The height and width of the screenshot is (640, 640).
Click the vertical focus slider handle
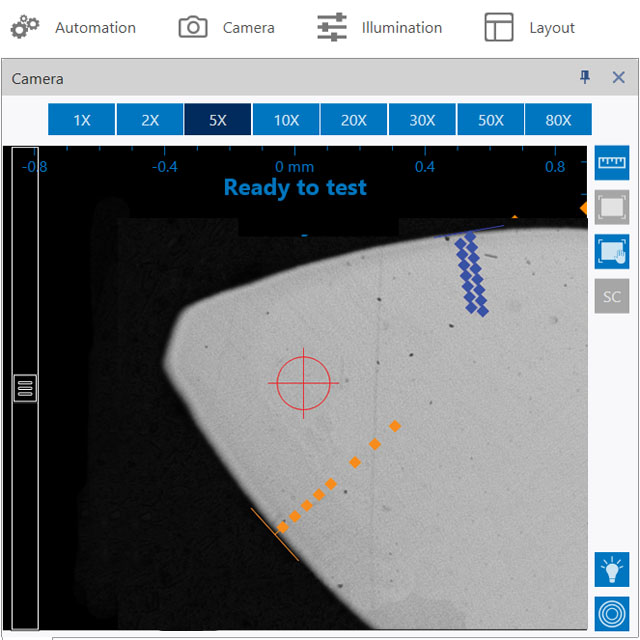[25, 388]
